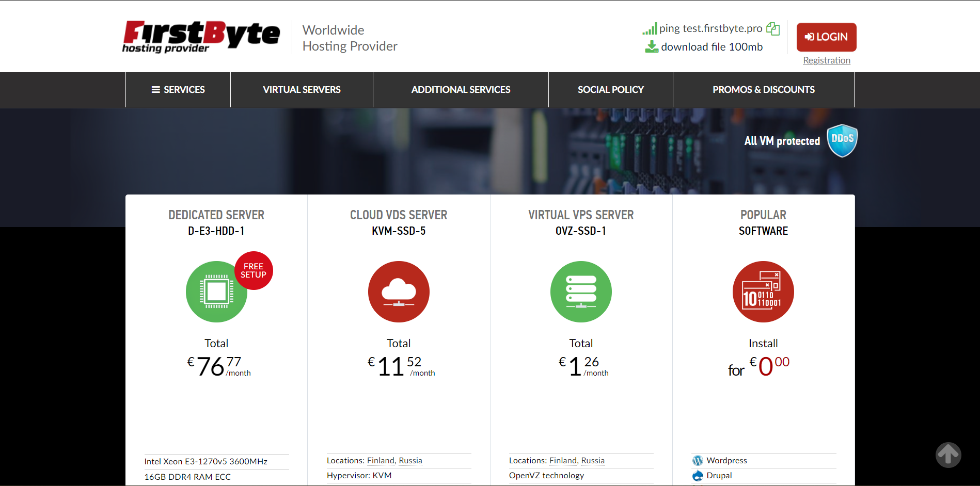Click the FirstByte hosting provider logo
The height and width of the screenshot is (486, 980).
[x=201, y=37]
